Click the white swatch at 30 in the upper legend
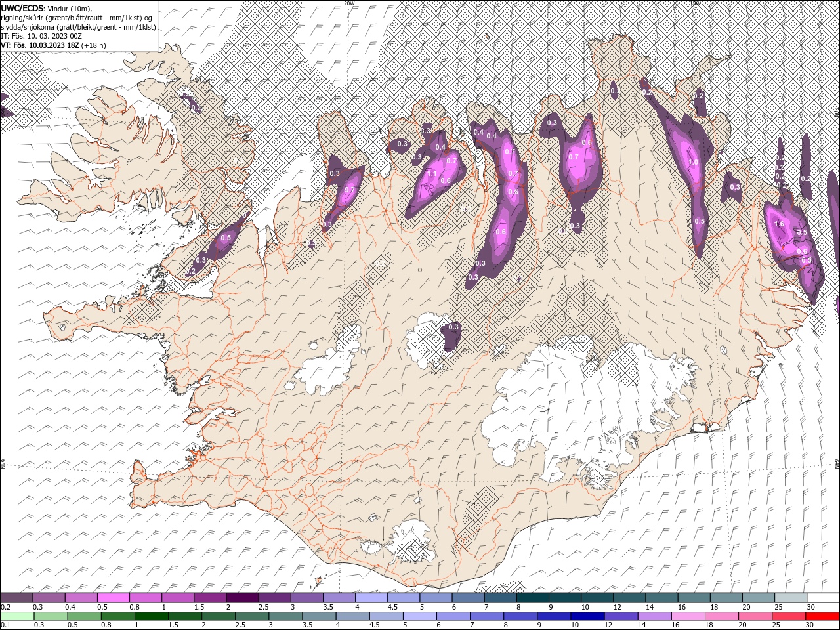Viewport: 840px width, 630px height. (x=823, y=598)
